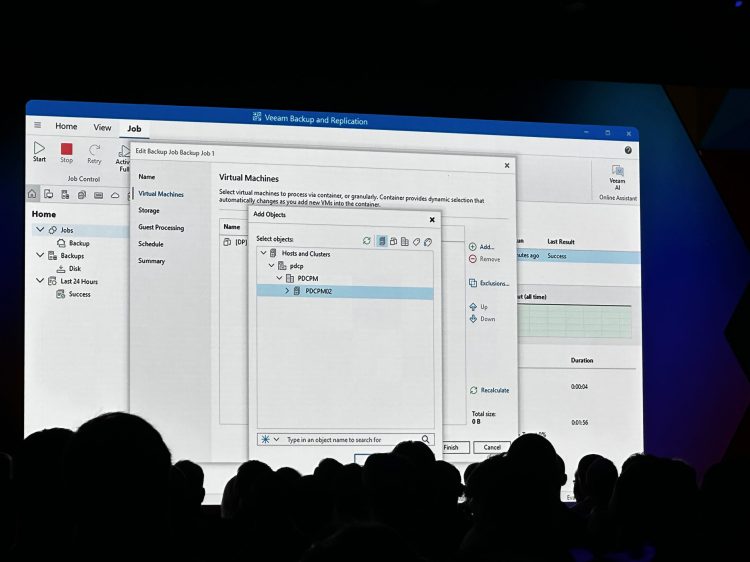Viewport: 750px width, 562px height.
Task: Collapse the Backups tree node
Action: [40, 255]
